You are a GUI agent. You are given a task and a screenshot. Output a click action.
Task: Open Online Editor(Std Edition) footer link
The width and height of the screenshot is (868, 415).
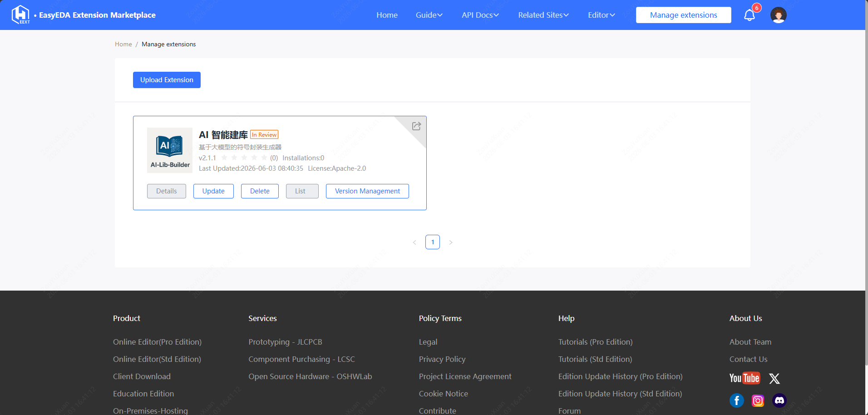point(157,359)
